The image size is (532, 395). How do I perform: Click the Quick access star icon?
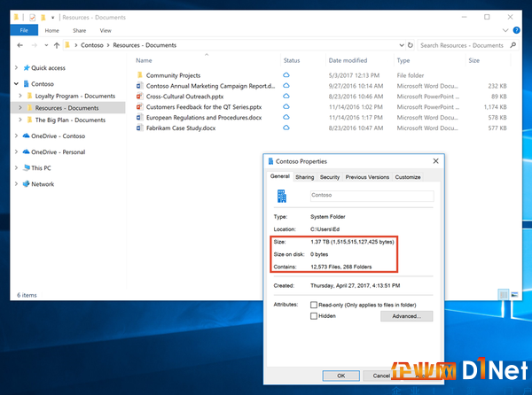(26, 68)
